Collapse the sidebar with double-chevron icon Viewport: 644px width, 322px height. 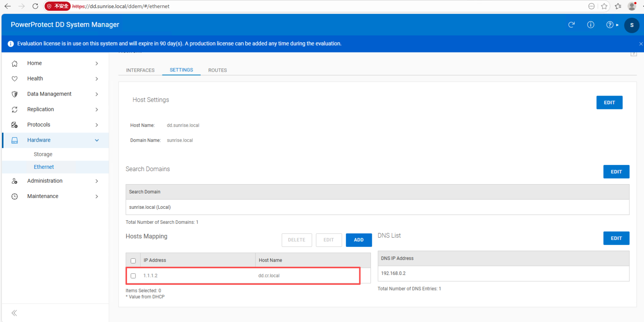tap(14, 313)
